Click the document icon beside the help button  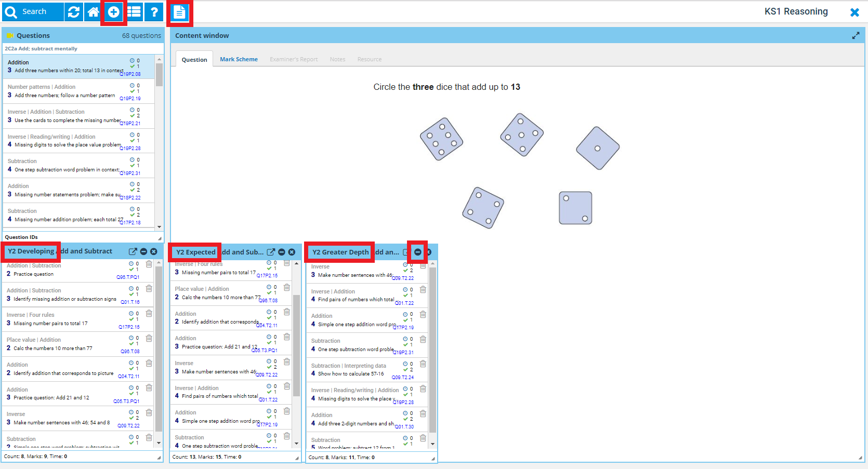(x=179, y=12)
